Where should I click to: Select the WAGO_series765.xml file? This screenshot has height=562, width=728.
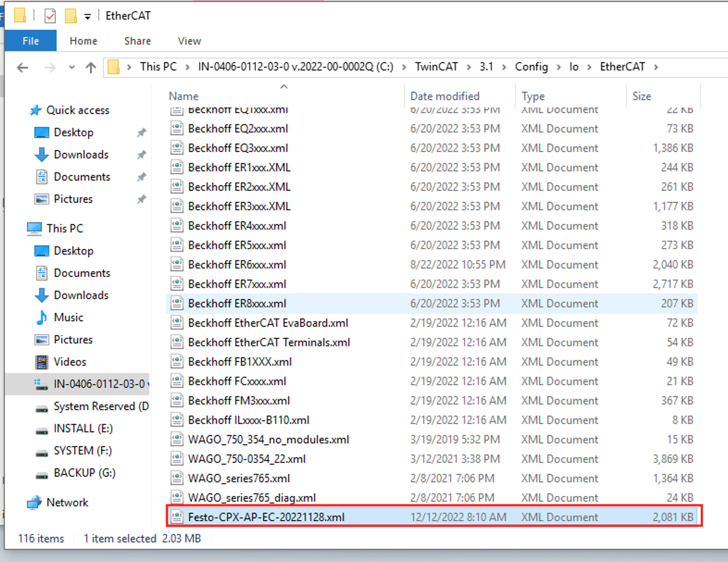point(432,478)
